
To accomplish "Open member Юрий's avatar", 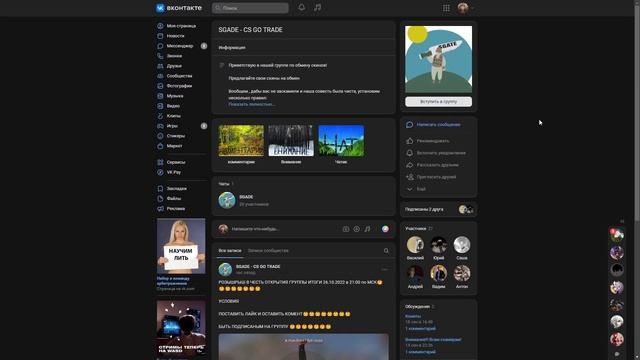I will pyautogui.click(x=438, y=245).
